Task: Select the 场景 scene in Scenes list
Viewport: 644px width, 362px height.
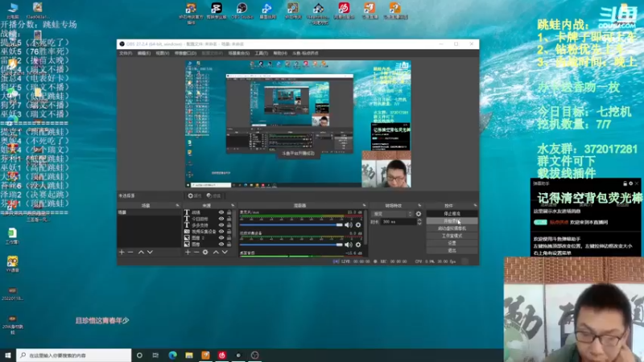Action: click(x=149, y=212)
